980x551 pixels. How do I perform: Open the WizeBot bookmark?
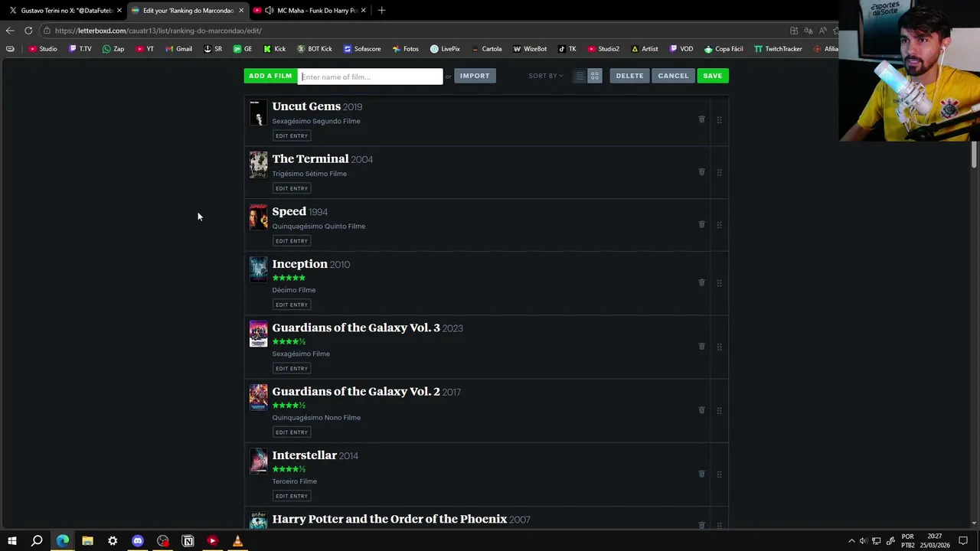point(530,49)
